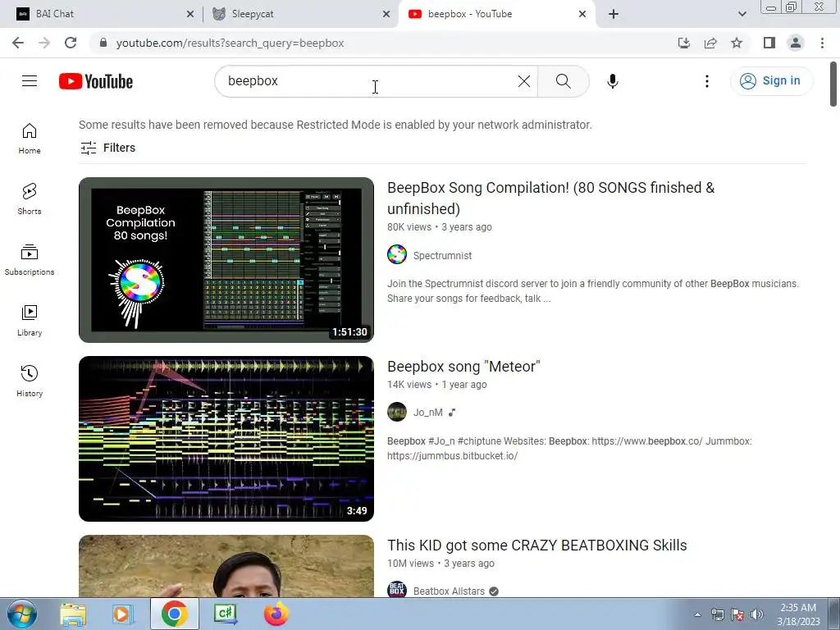Open Shorts in the sidebar
The height and width of the screenshot is (630, 840).
[x=30, y=199]
